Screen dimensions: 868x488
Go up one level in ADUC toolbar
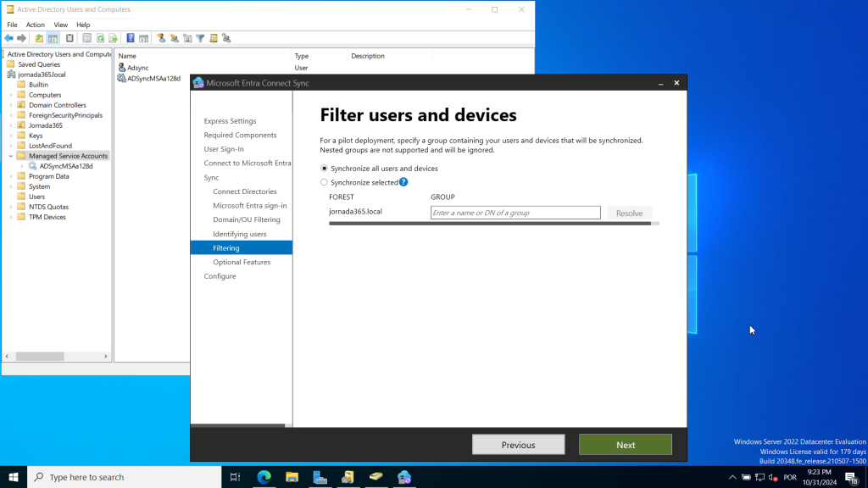(x=39, y=38)
